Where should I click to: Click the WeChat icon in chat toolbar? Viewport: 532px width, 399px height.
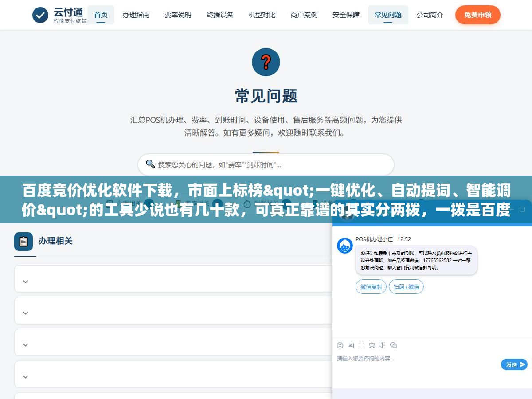coord(394,345)
